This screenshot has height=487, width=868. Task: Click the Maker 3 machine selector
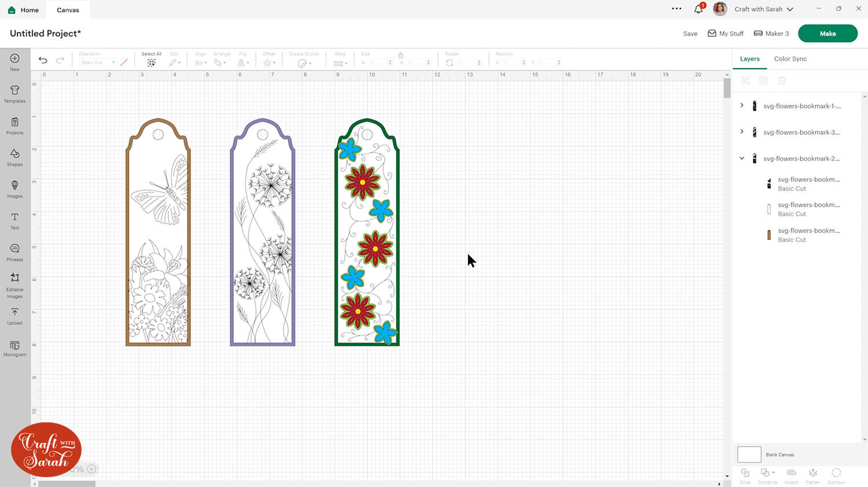(771, 34)
